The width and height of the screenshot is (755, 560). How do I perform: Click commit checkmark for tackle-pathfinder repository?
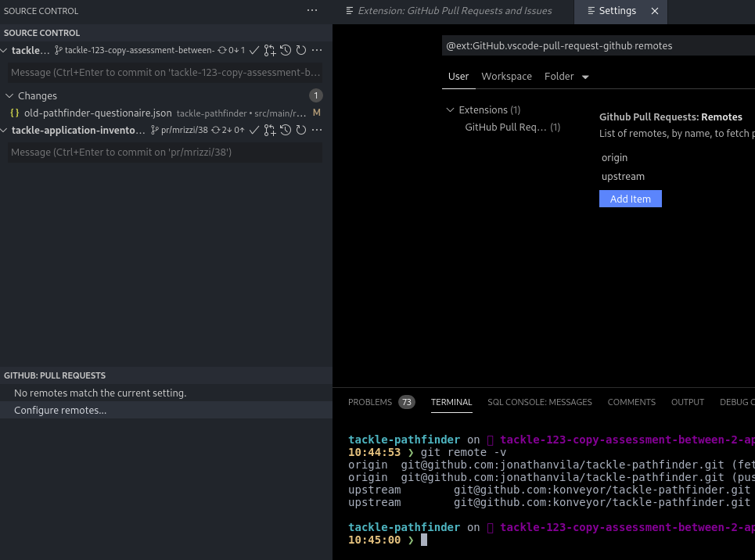(x=254, y=50)
